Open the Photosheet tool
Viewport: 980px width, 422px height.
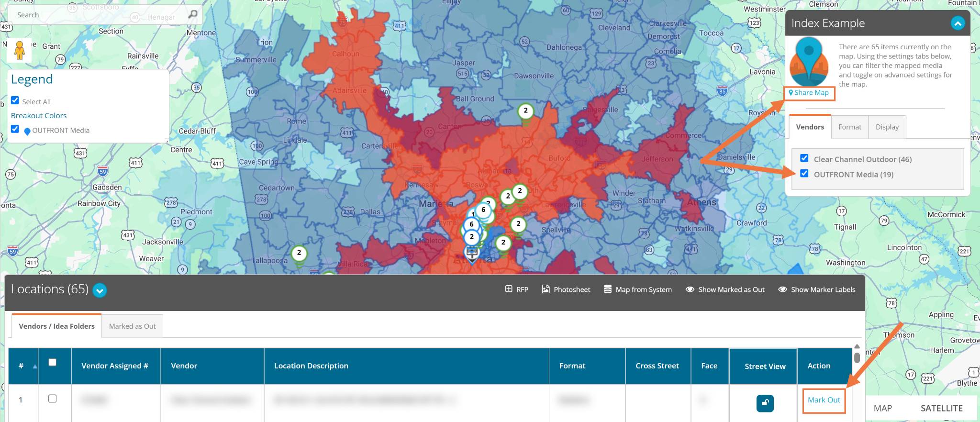click(x=566, y=289)
